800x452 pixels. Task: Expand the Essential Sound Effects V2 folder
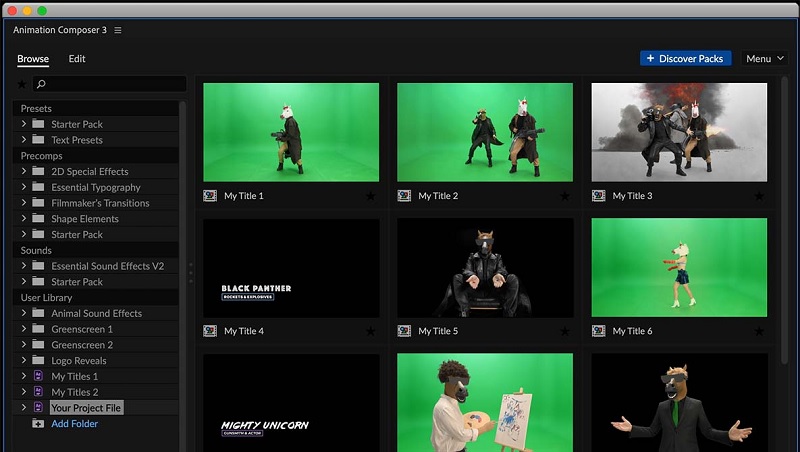click(23, 265)
